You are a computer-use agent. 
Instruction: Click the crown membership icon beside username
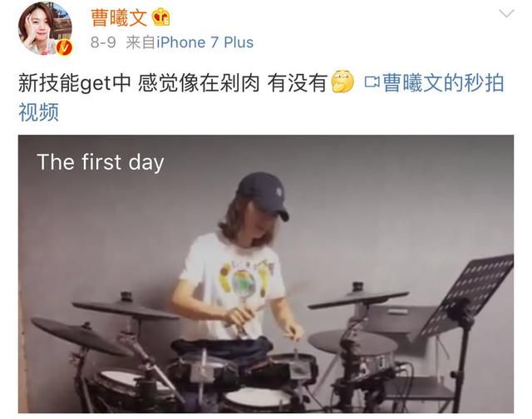[160, 17]
